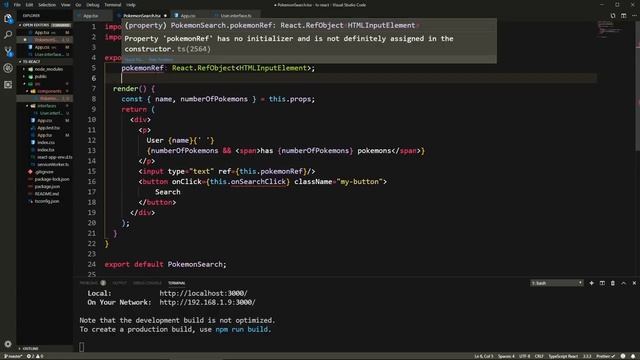Open the View menu
Image resolution: width=640 pixels, height=360 pixels.
[65, 5]
